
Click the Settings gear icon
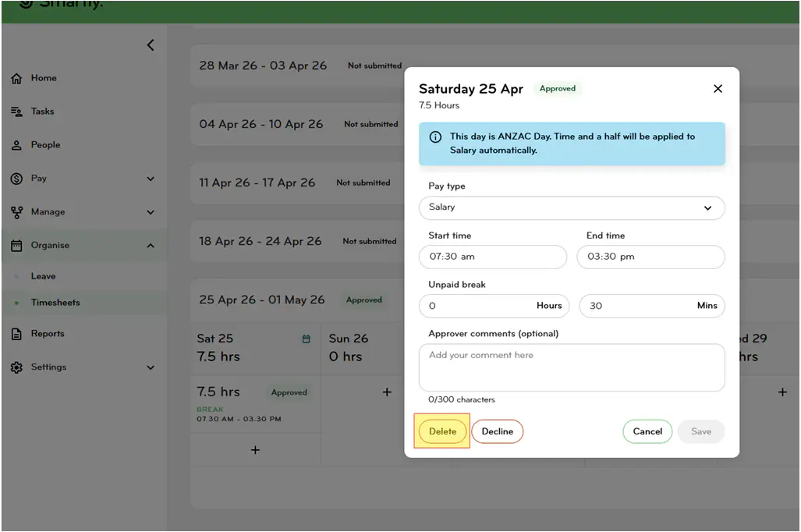(x=16, y=367)
